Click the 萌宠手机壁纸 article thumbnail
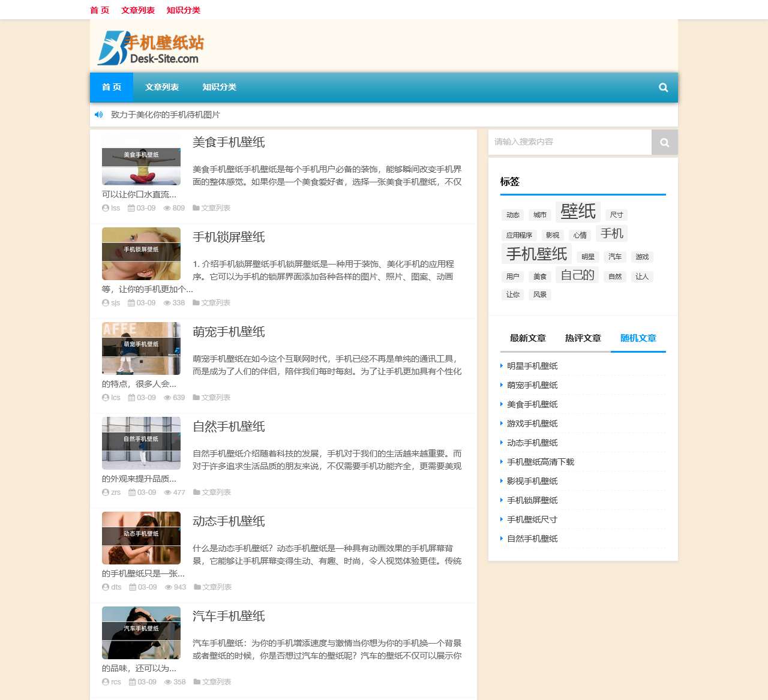768x700 pixels. pos(141,349)
